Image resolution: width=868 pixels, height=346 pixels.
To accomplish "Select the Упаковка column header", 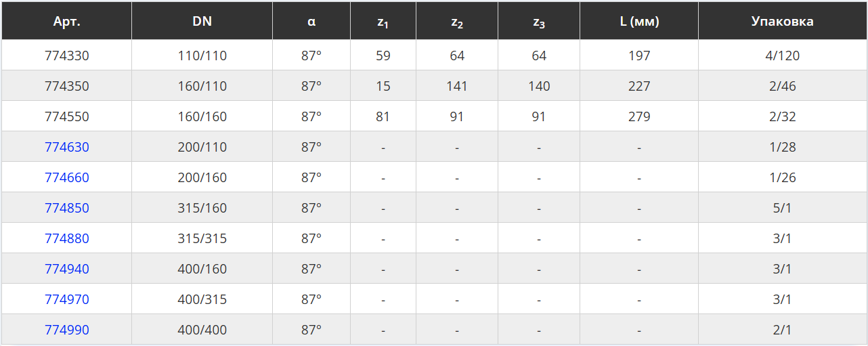I will click(x=782, y=21).
